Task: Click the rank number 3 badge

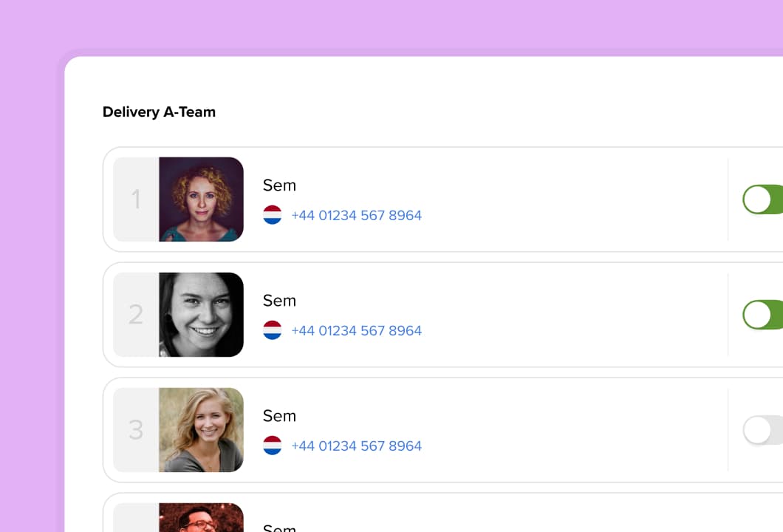Action: 136,430
